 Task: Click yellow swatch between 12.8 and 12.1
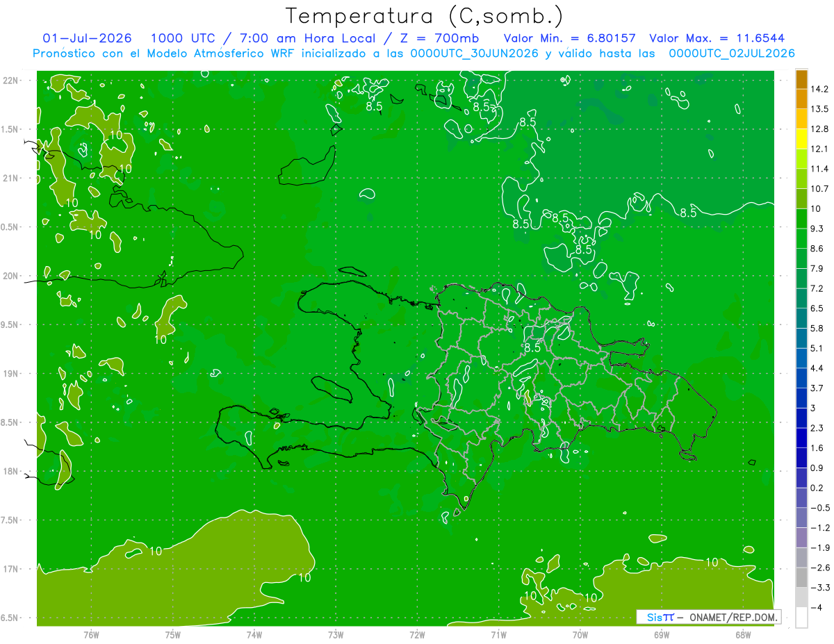[x=801, y=139]
